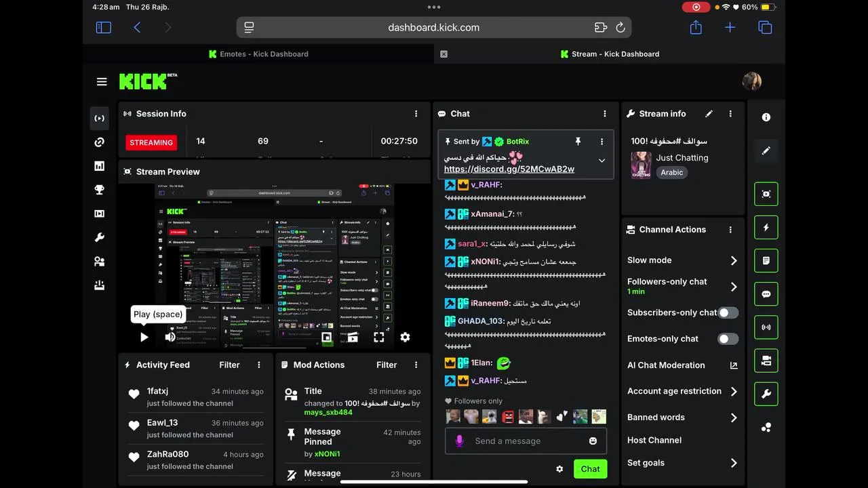Open Mod Actions options menu
The height and width of the screenshot is (488, 868).
(x=416, y=365)
